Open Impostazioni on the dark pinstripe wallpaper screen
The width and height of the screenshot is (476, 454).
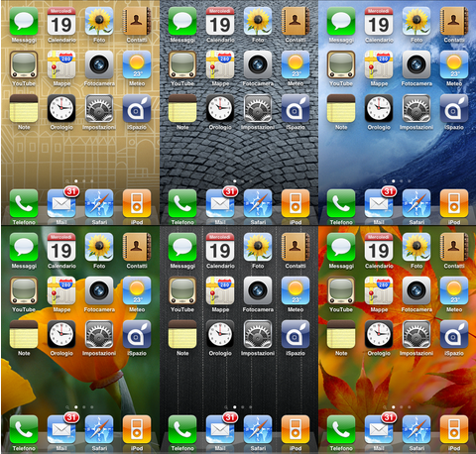pos(258,334)
